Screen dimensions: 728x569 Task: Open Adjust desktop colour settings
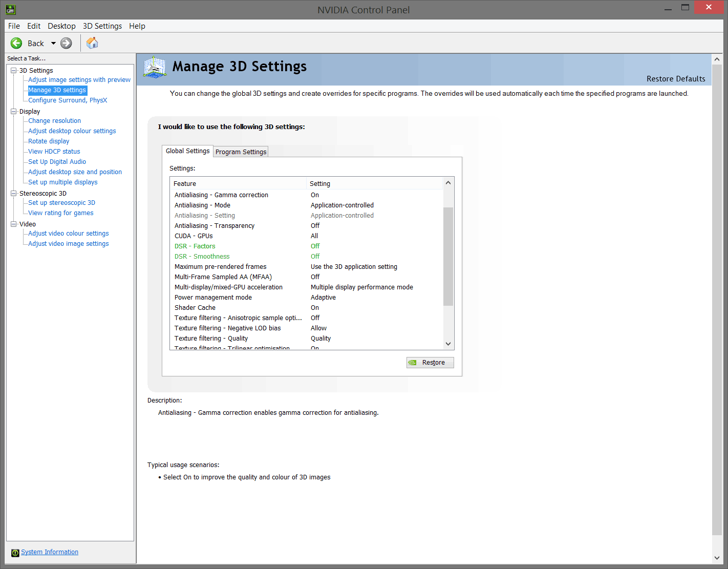click(72, 131)
